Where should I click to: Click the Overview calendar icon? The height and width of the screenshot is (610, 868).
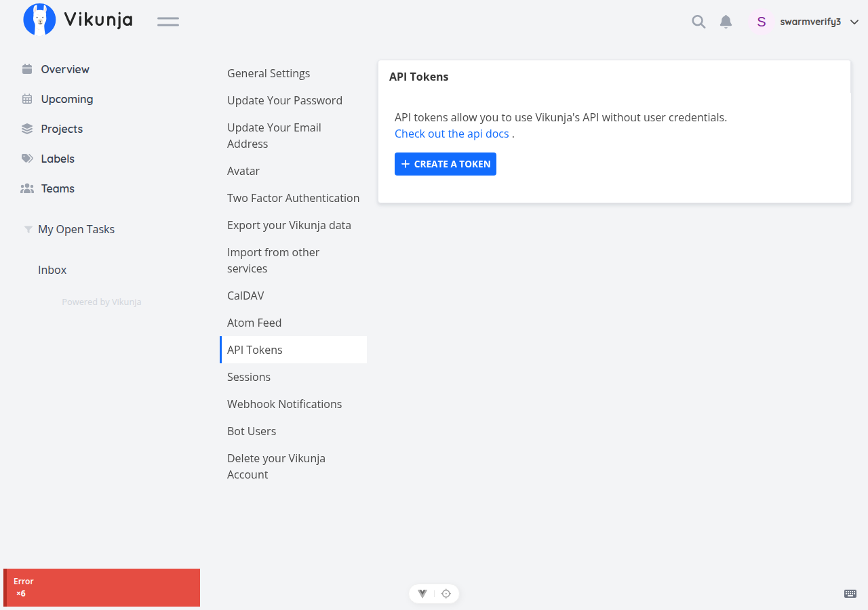pos(27,69)
